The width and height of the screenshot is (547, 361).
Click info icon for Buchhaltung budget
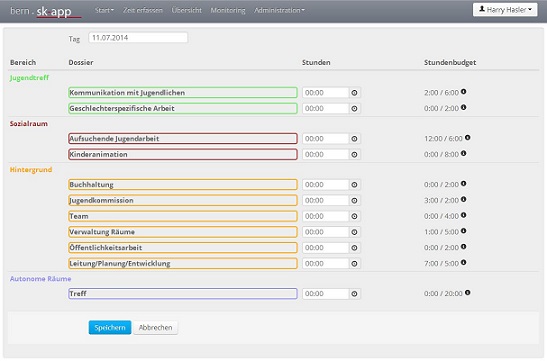tap(463, 183)
